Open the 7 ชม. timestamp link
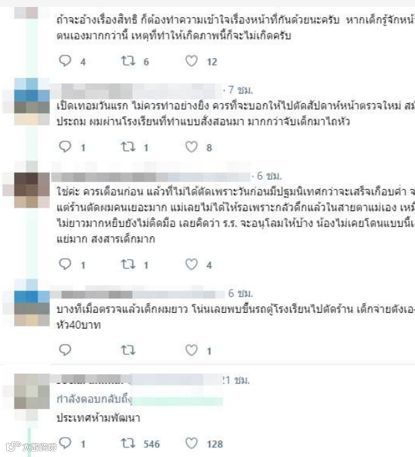415x457 pixels. coord(241,90)
